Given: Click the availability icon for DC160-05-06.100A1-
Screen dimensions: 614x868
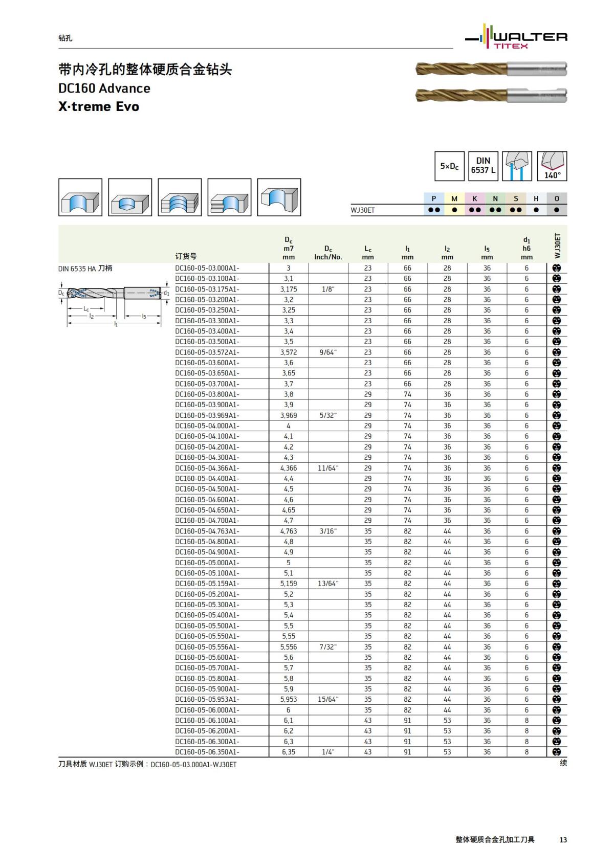Looking at the screenshot, I should 557,720.
